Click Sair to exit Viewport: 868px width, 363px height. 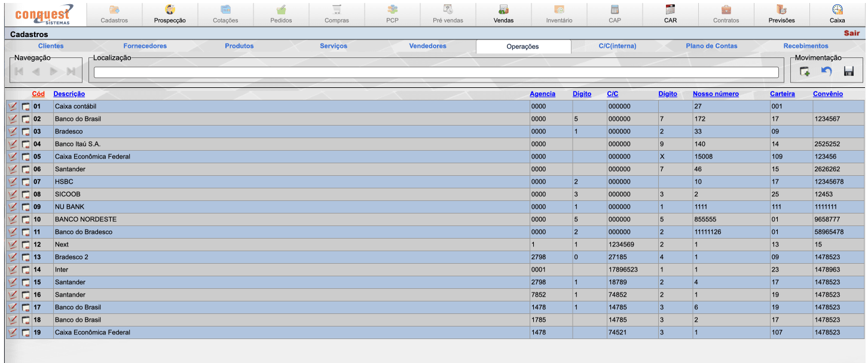coord(851,33)
